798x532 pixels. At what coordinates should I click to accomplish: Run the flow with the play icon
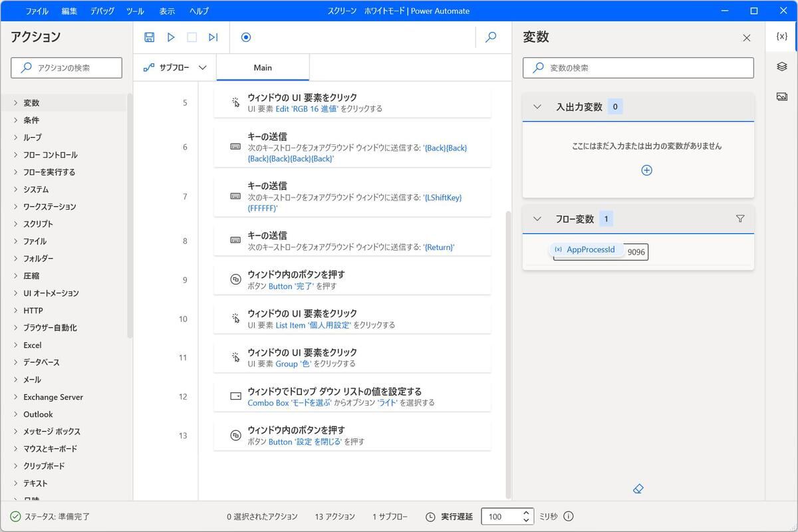pyautogui.click(x=171, y=37)
